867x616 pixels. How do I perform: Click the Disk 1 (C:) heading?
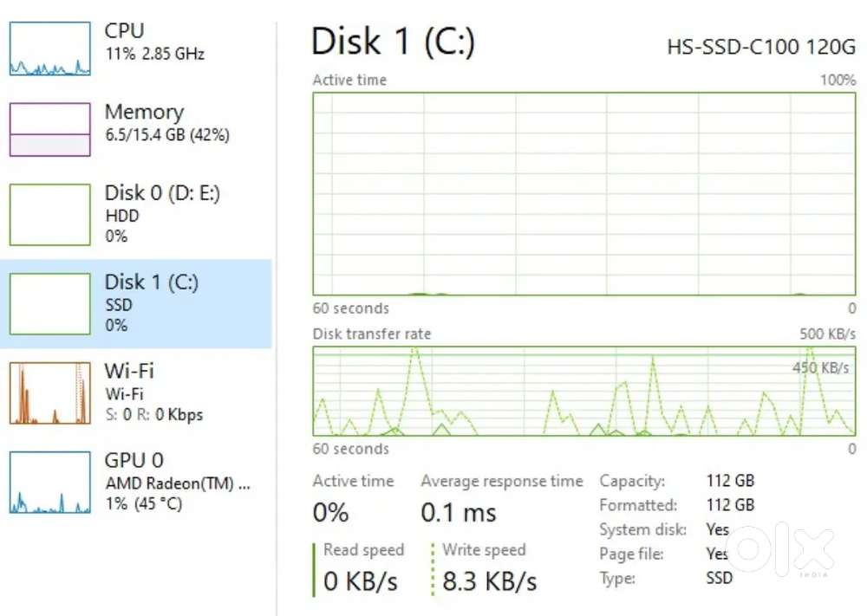pyautogui.click(x=393, y=42)
